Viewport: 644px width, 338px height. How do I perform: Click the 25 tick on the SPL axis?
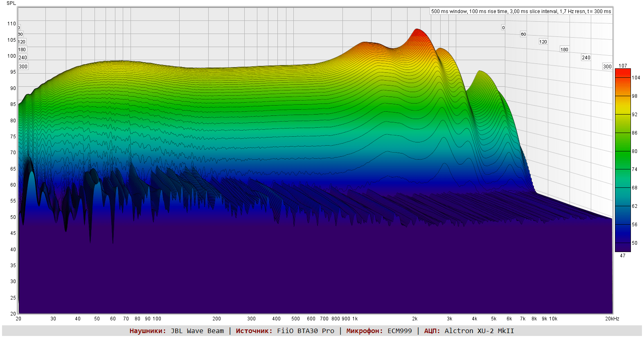click(x=13, y=298)
